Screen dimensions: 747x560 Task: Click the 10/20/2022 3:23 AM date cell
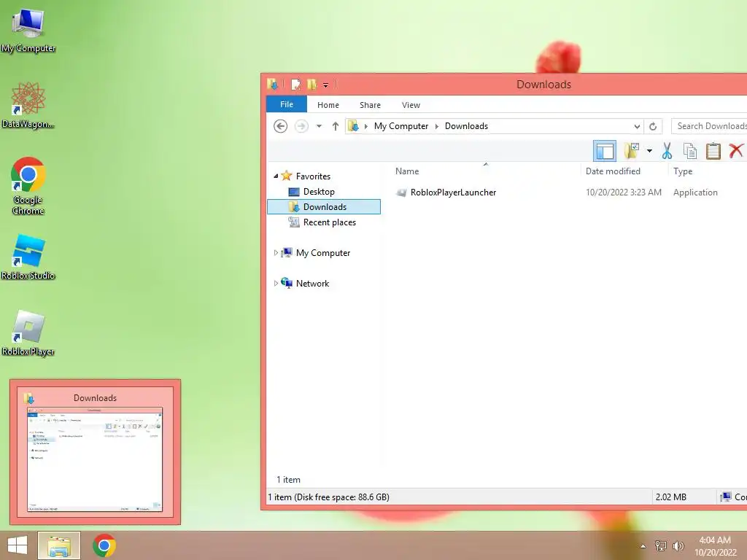(623, 192)
